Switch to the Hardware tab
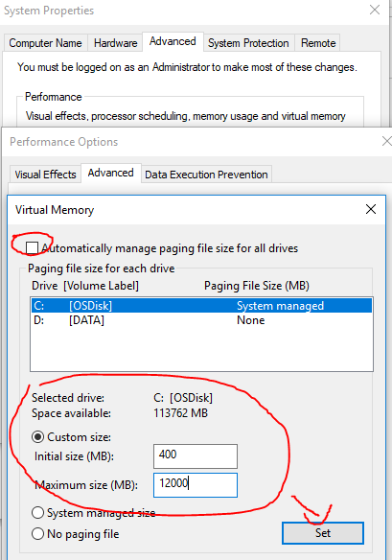 (115, 43)
